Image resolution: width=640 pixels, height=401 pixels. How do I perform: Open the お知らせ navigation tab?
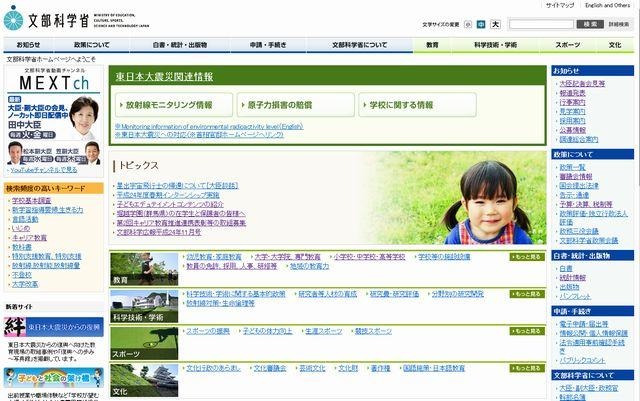pyautogui.click(x=28, y=45)
